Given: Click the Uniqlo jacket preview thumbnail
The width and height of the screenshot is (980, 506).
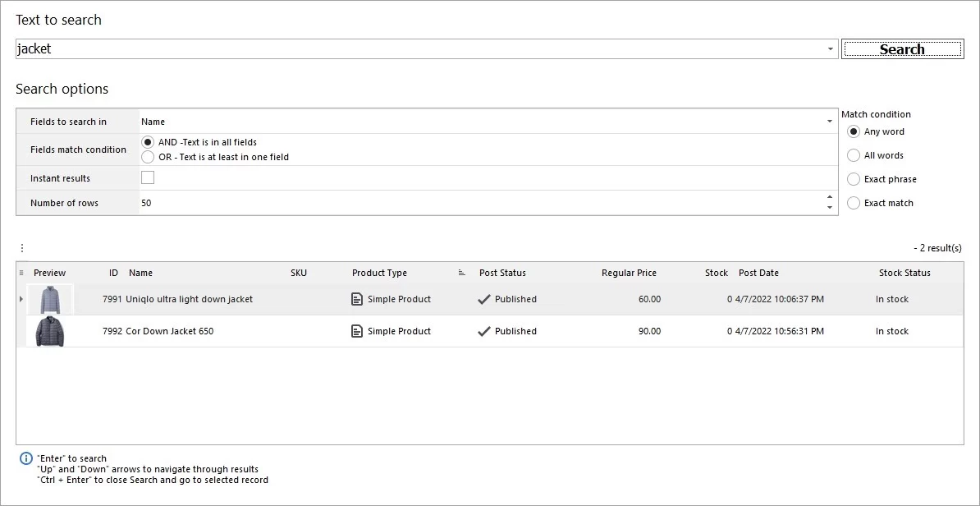Looking at the screenshot, I should click(x=50, y=298).
